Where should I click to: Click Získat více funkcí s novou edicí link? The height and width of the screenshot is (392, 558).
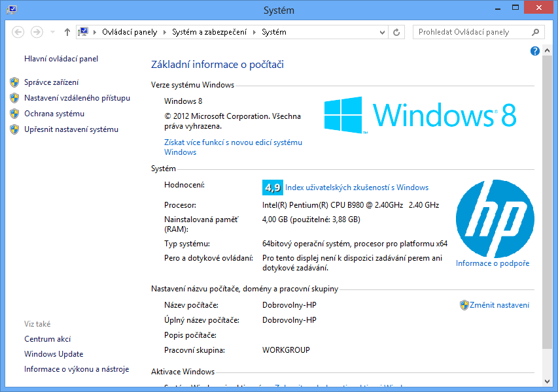point(233,147)
